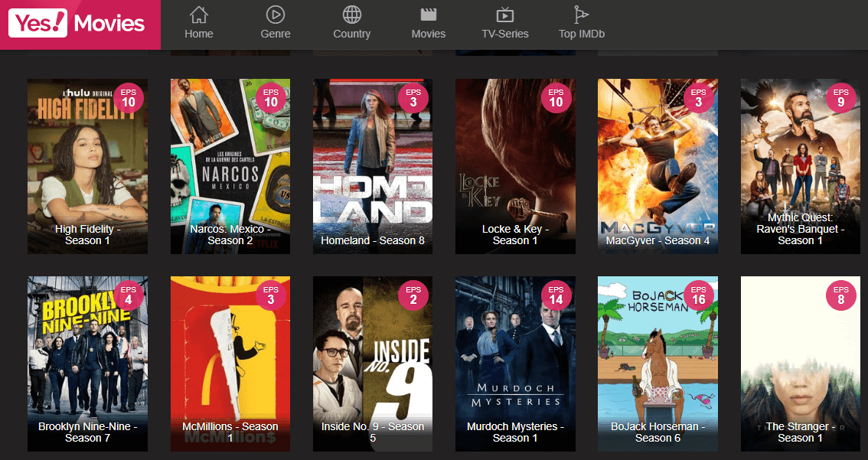Click the Top IMDb trophy icon
This screenshot has width=868, height=460.
(x=581, y=14)
